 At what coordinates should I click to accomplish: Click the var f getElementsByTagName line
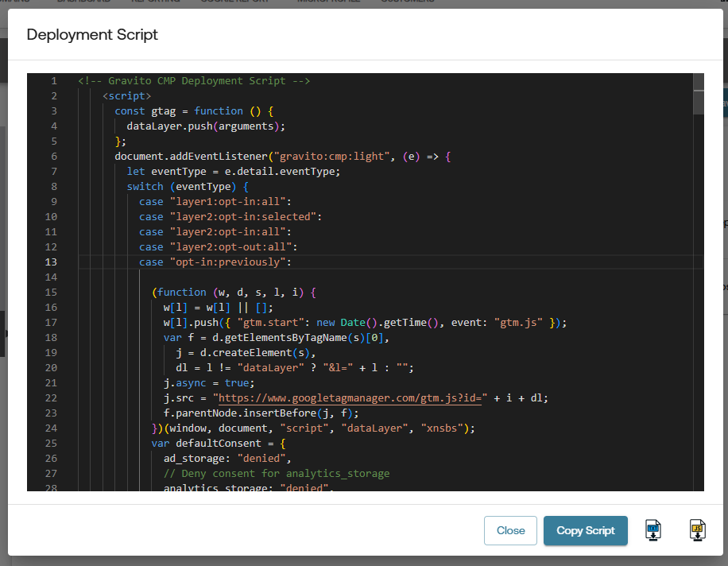[x=277, y=338]
